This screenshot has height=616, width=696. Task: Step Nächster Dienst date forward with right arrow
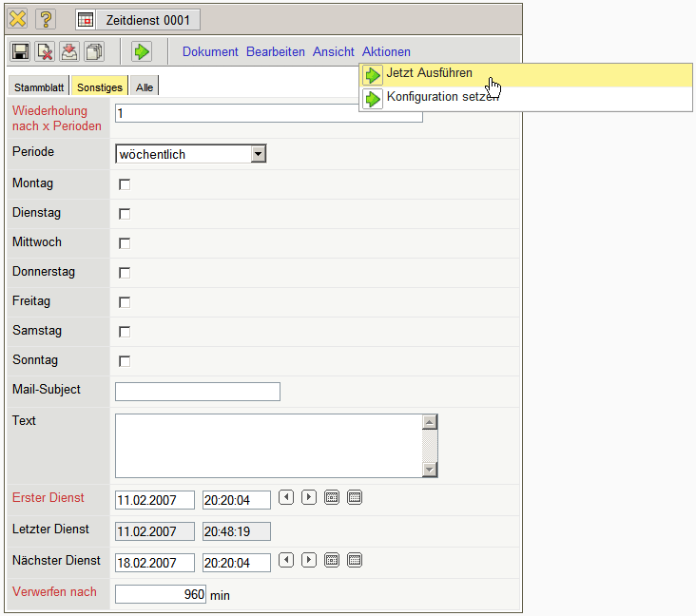pos(309,560)
